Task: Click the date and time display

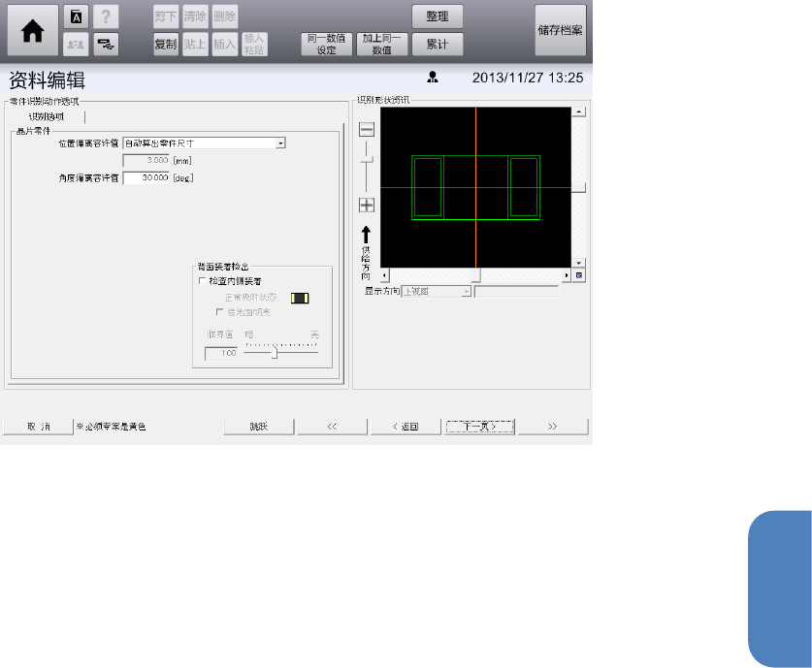Action: 528,78
